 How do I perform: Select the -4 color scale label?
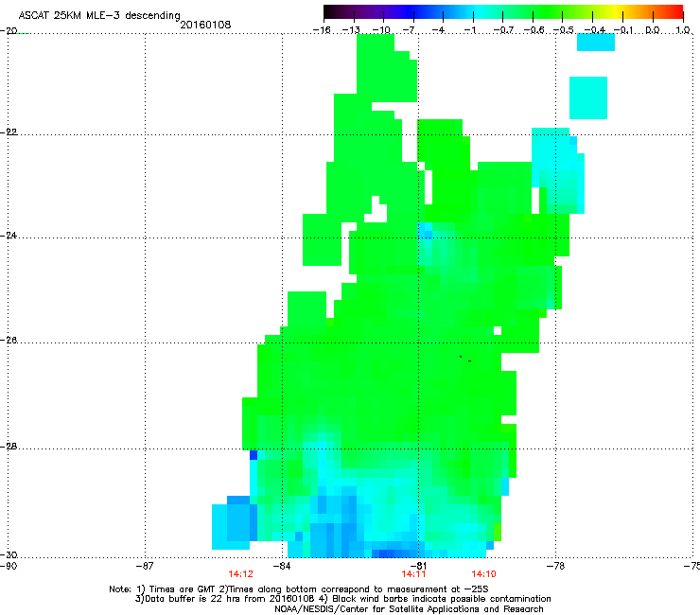pyautogui.click(x=440, y=30)
